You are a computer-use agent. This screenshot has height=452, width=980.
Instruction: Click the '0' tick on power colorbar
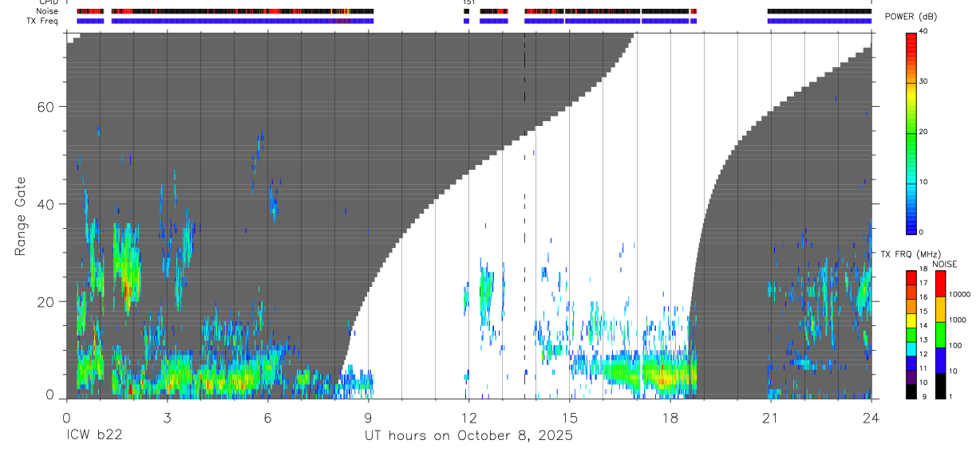click(922, 232)
